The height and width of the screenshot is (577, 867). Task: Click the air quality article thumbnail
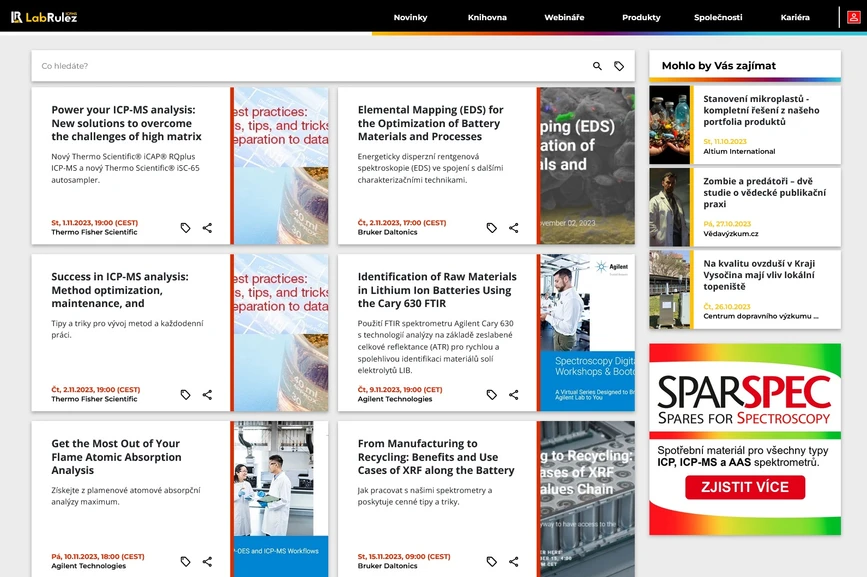[x=670, y=290]
